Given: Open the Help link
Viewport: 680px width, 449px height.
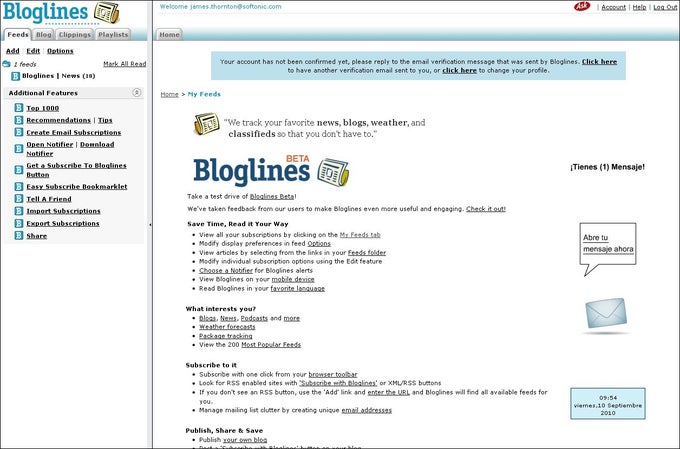Looking at the screenshot, I should (639, 7).
